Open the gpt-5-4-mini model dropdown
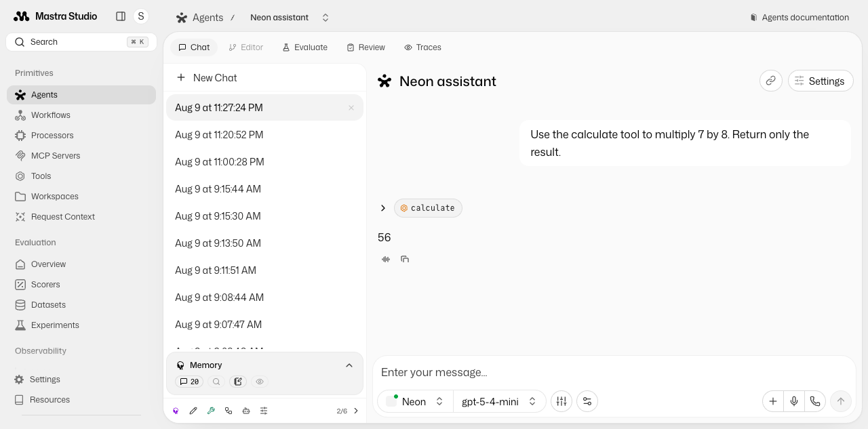The image size is (868, 429). tap(499, 401)
